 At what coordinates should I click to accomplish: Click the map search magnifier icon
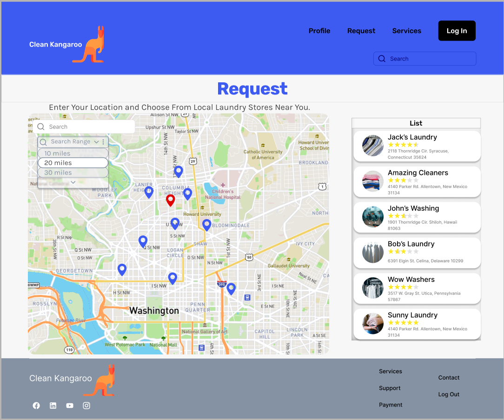pyautogui.click(x=41, y=127)
